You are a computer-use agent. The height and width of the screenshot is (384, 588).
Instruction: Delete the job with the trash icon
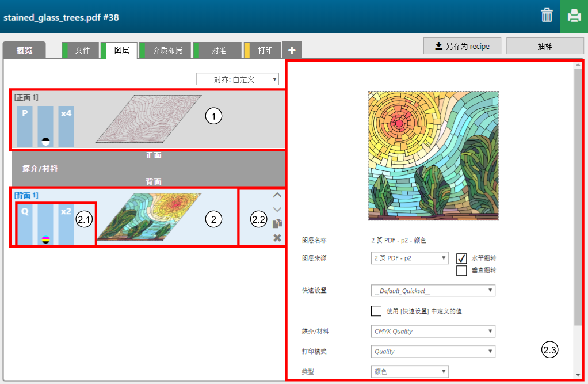pyautogui.click(x=547, y=16)
